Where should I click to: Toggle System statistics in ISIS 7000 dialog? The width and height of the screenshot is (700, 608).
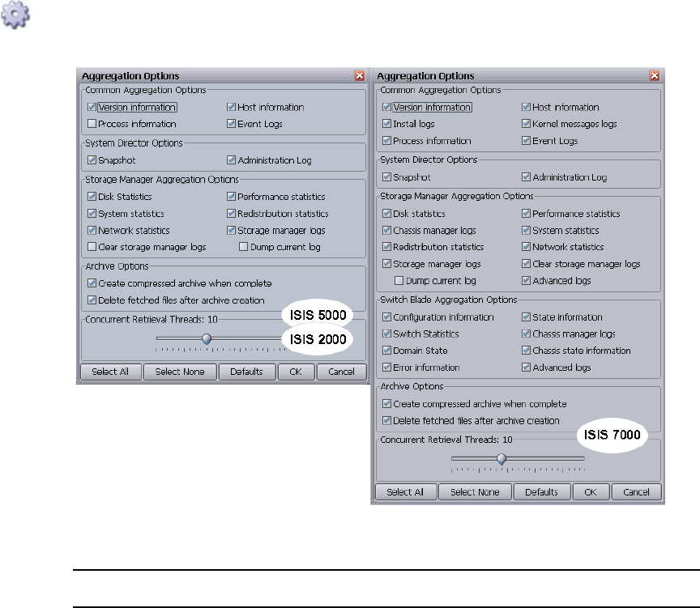(527, 230)
